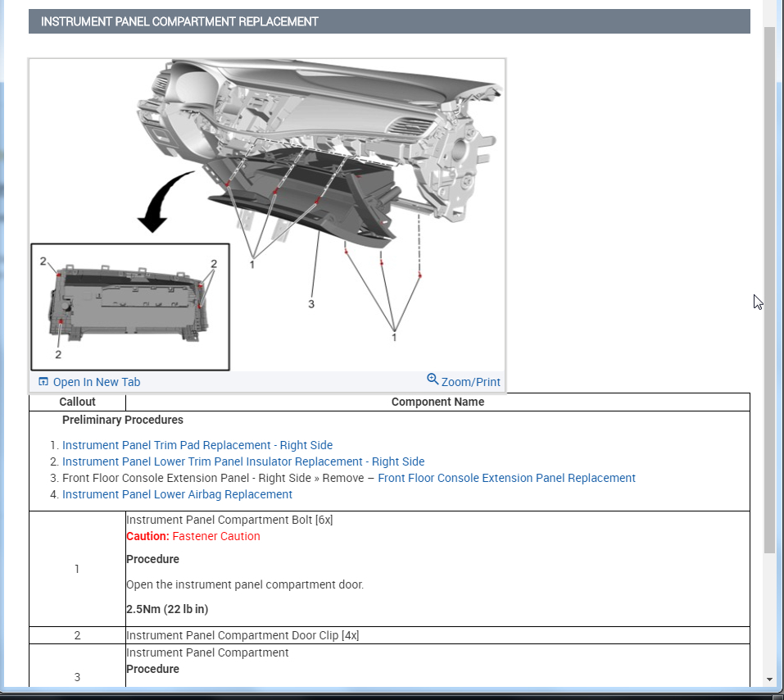Click 'Open the instrument panel compartment door.' text
Screen dimensions: 784x700
[245, 585]
